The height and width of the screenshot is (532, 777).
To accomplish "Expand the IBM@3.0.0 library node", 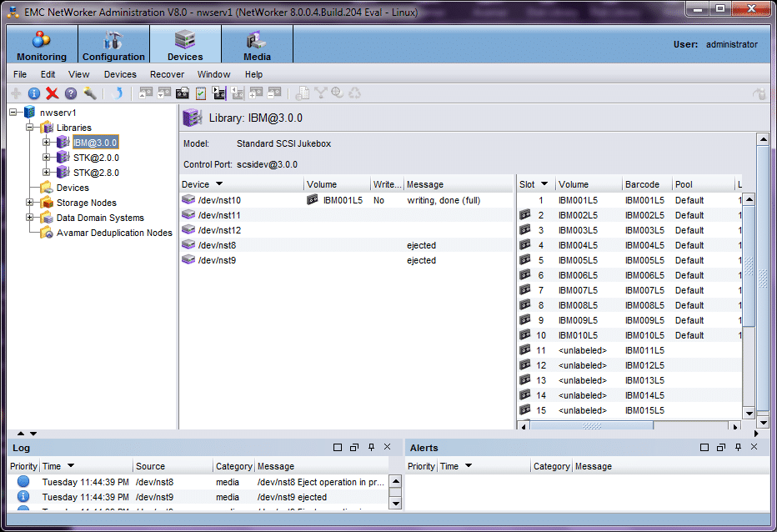I will [46, 143].
